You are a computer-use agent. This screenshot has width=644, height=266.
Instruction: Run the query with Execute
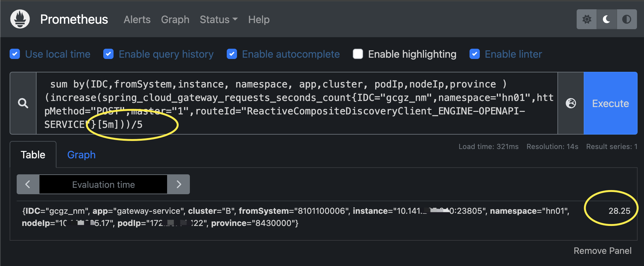tap(610, 103)
